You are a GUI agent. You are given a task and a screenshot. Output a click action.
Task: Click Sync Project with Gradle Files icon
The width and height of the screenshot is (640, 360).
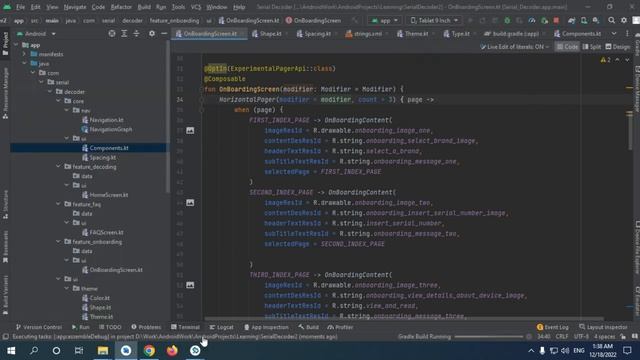tap(571, 20)
